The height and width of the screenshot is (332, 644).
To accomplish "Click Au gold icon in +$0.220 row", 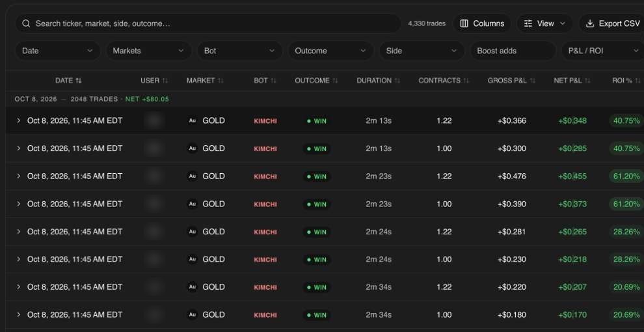I will point(192,287).
